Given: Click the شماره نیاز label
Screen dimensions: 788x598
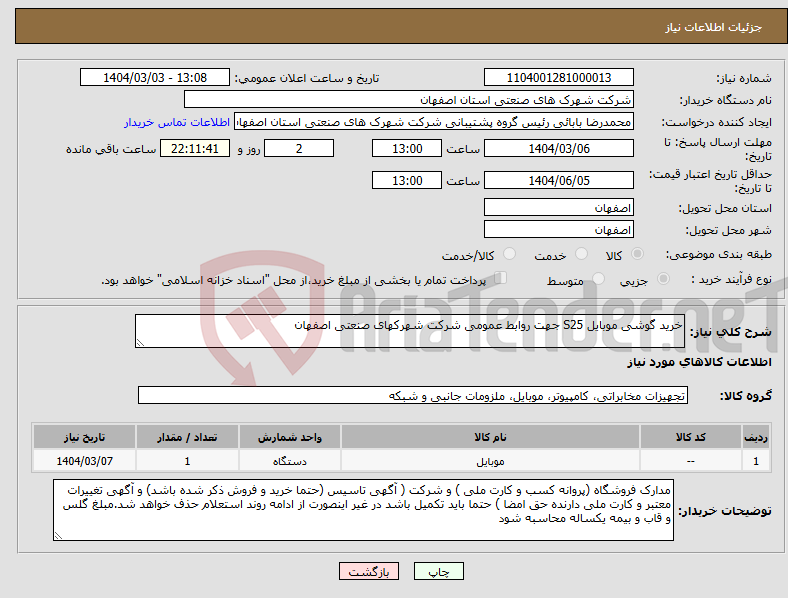Looking at the screenshot, I should [744, 78].
